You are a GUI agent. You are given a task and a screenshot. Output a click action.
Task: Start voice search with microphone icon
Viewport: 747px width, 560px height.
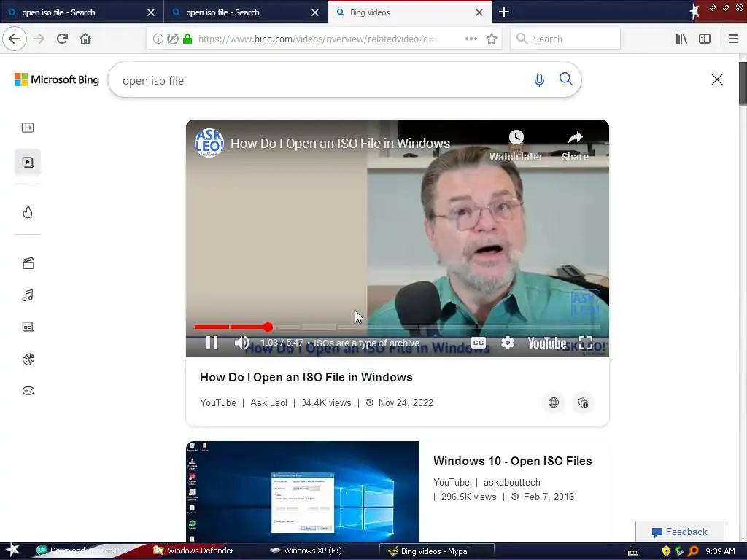[539, 80]
